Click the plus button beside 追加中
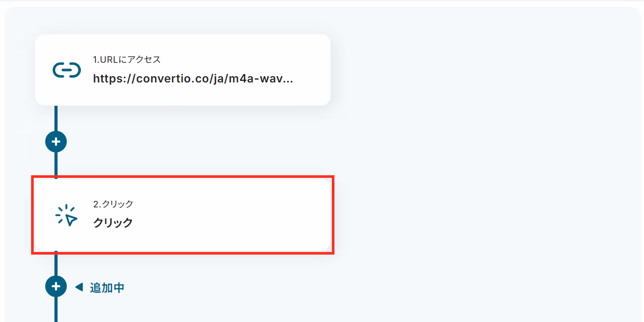 (x=56, y=286)
